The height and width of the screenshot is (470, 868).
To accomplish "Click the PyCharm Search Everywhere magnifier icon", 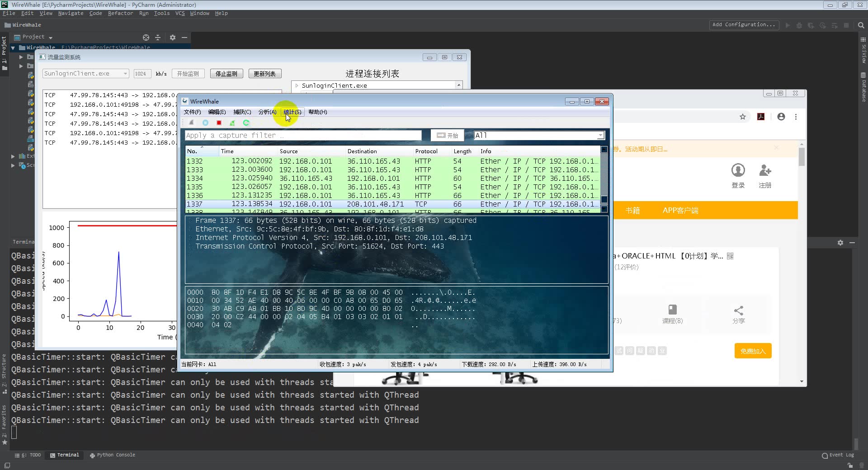I will (x=861, y=25).
